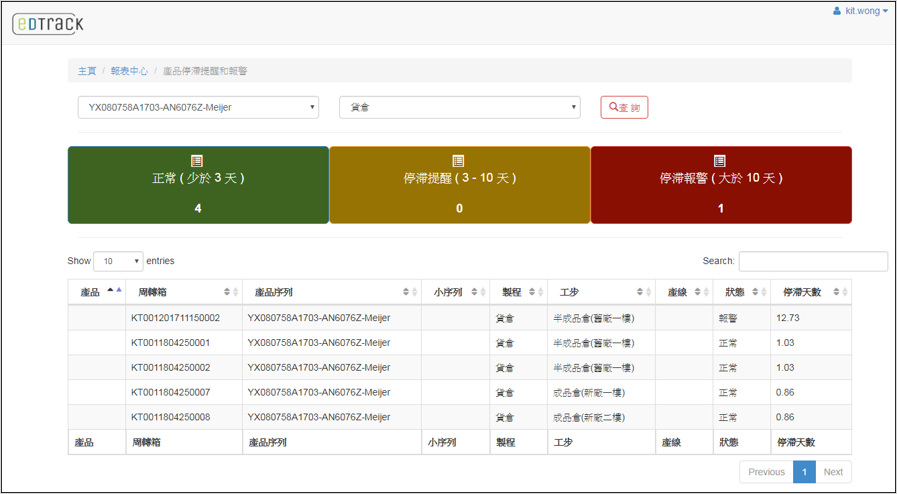Select the yellow 停滯提醒 status card

459,185
